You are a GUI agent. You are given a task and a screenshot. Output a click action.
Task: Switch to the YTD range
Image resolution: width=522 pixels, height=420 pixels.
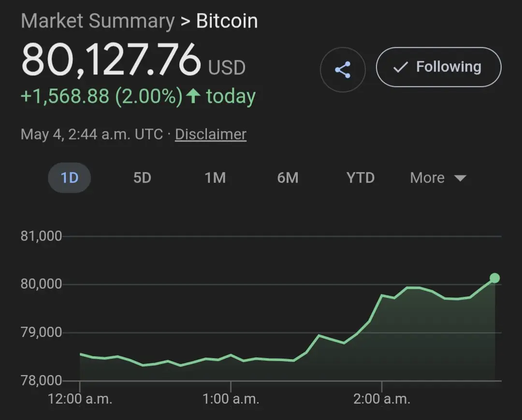(361, 178)
